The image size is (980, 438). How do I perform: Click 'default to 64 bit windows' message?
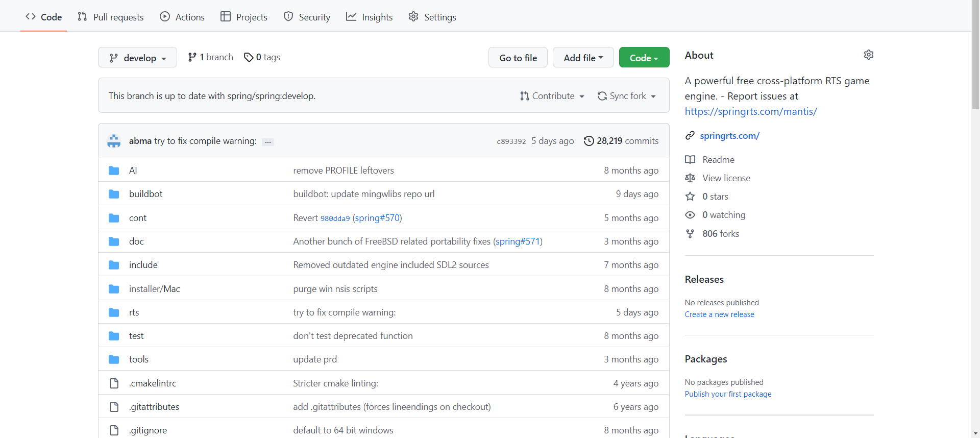[343, 430]
